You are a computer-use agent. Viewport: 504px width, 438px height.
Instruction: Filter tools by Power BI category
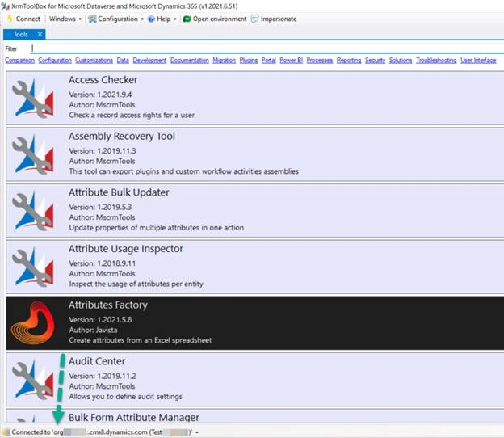(292, 61)
